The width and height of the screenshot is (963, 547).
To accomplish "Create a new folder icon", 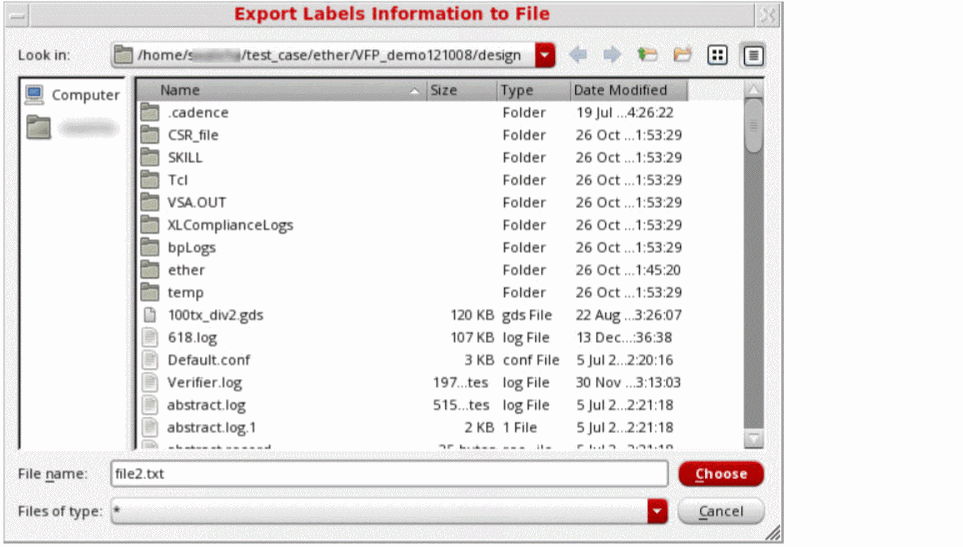I will (x=682, y=55).
